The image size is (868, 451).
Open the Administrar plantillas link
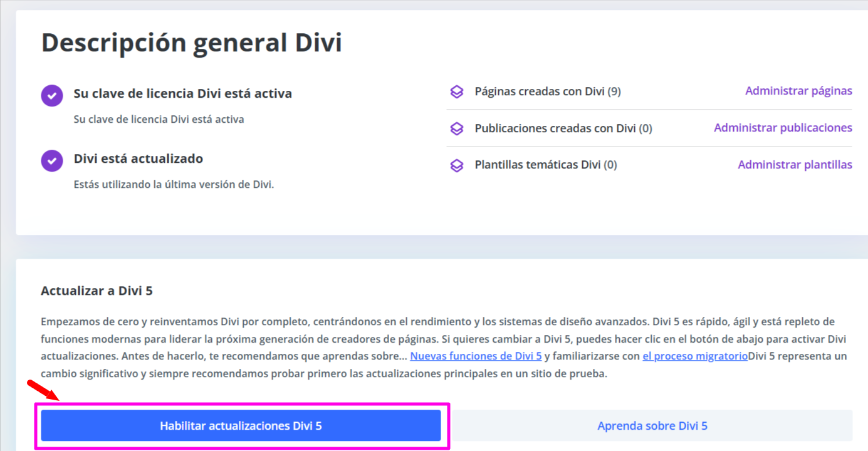795,165
